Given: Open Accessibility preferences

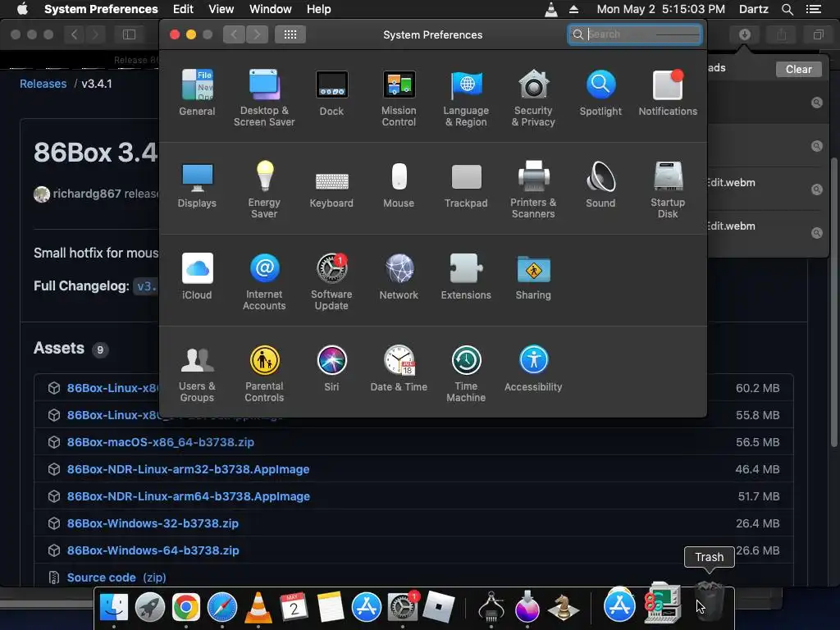Looking at the screenshot, I should 533,368.
